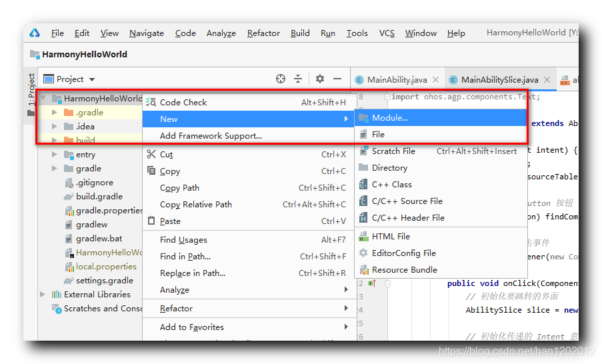Image resolution: width=602 pixels, height=364 pixels.
Task: Click the Scratches and Consoles icon
Action: pyautogui.click(x=57, y=309)
